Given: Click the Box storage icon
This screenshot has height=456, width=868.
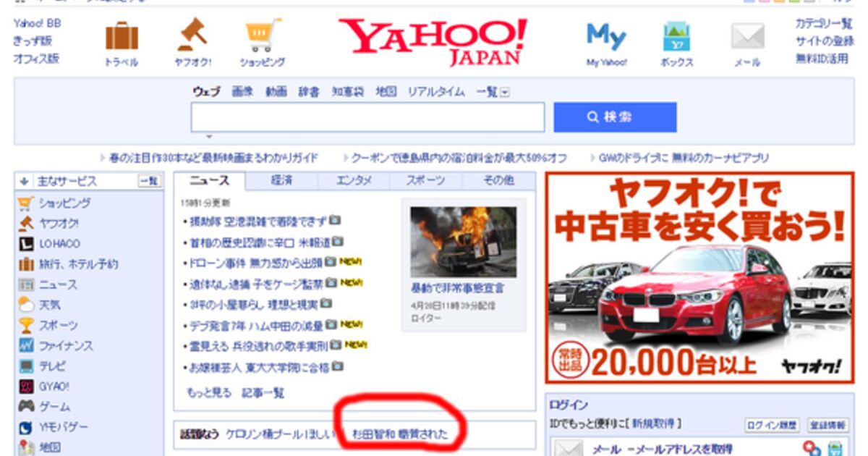Looking at the screenshot, I should [676, 37].
